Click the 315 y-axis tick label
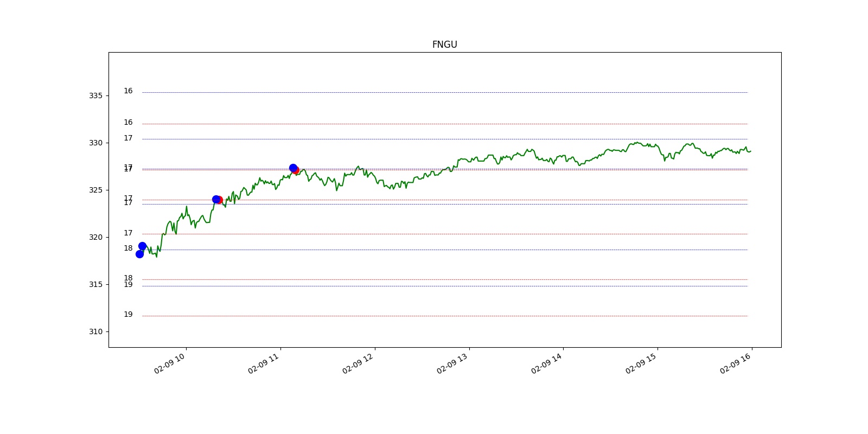 [x=95, y=284]
